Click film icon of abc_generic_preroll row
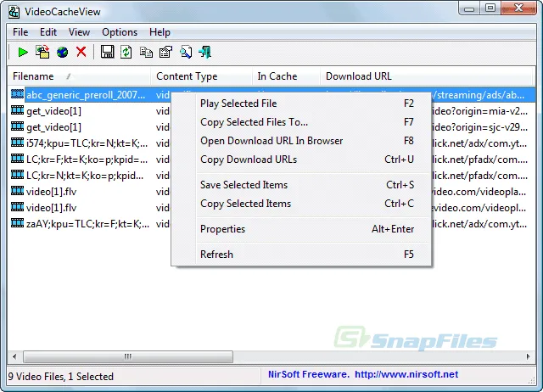Screen dimensions: 543x392 pos(17,94)
